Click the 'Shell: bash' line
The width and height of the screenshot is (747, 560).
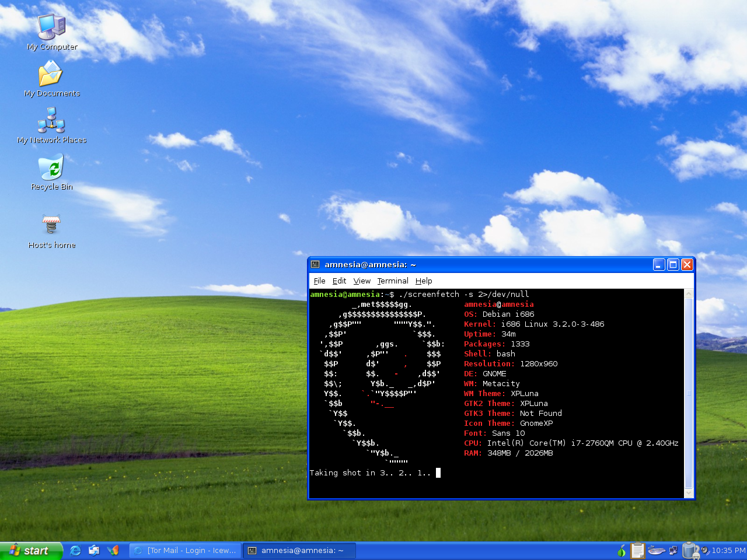tap(490, 353)
